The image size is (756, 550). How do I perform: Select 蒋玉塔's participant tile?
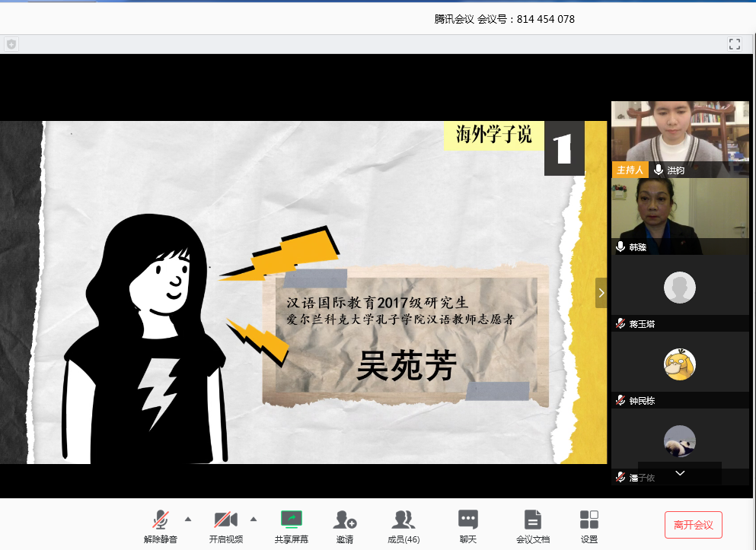pyautogui.click(x=680, y=288)
